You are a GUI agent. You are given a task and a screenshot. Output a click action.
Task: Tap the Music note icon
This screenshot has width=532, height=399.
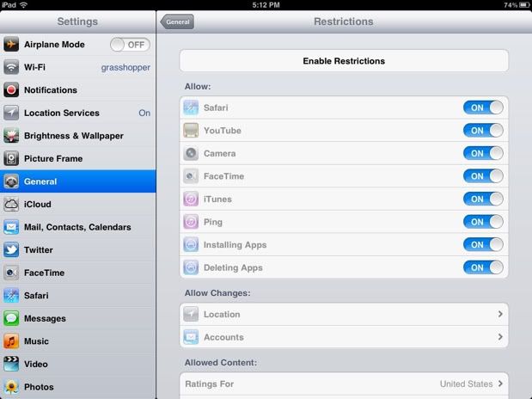11,341
